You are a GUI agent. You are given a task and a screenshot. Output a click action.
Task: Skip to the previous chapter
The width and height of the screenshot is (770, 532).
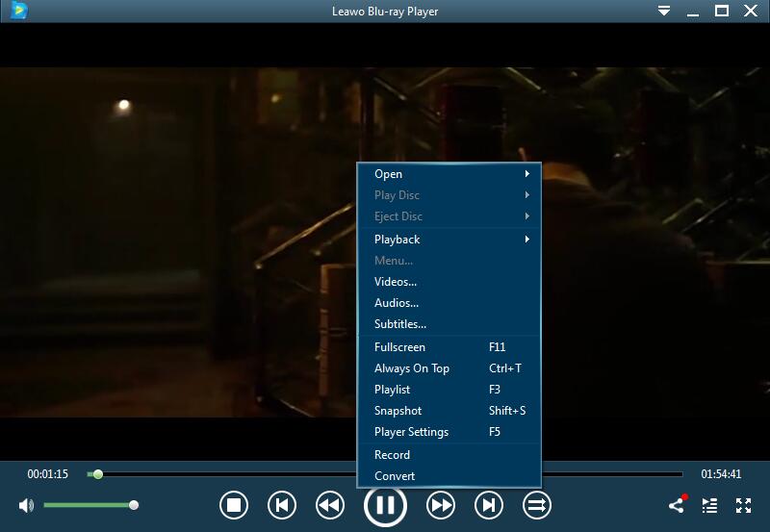point(282,505)
